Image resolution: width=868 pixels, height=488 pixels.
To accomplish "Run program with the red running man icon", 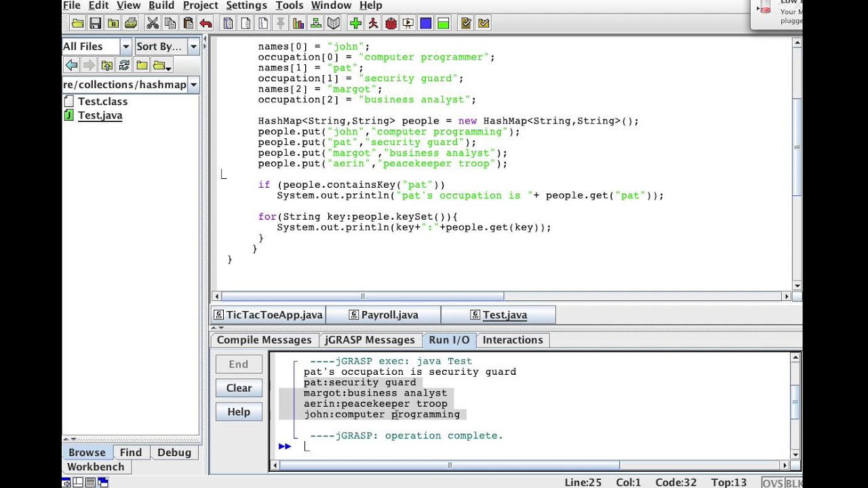I will point(373,23).
